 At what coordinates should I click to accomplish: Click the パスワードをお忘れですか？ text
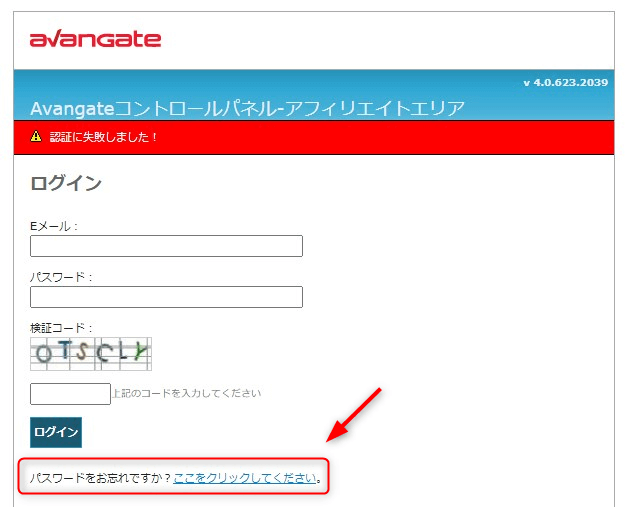(101, 478)
